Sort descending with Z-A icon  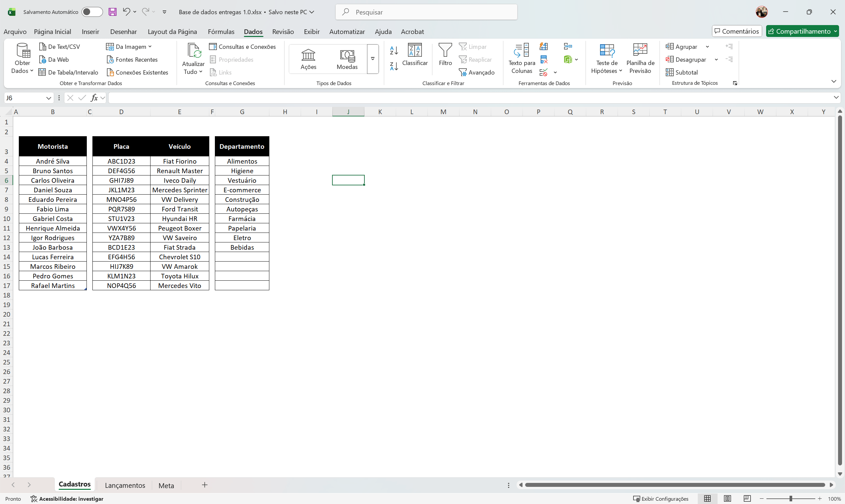pos(393,66)
